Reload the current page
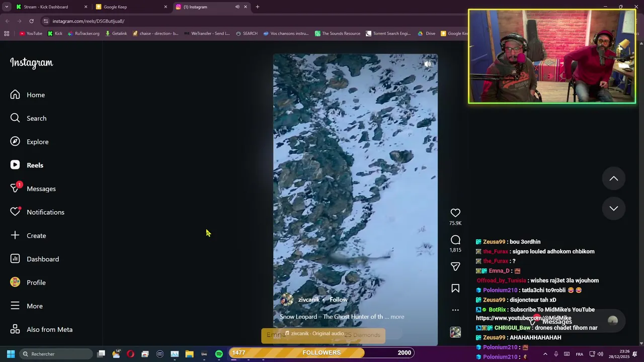The height and width of the screenshot is (362, 644). 31,21
